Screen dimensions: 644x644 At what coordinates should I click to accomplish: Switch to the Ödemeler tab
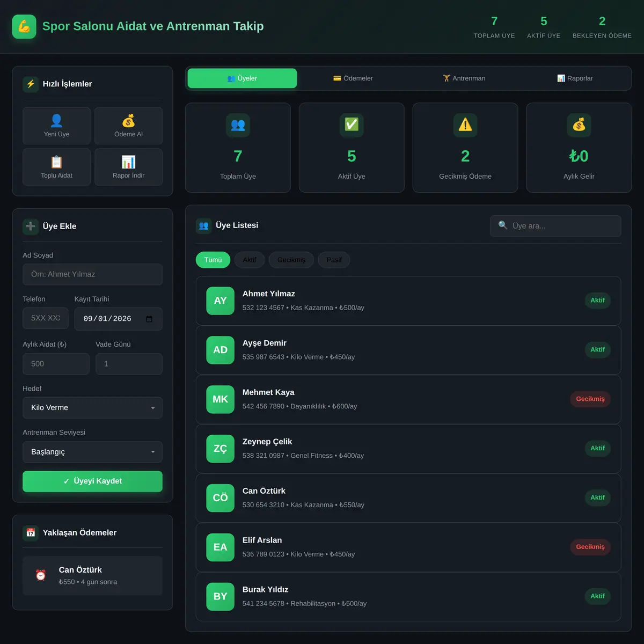click(x=353, y=78)
